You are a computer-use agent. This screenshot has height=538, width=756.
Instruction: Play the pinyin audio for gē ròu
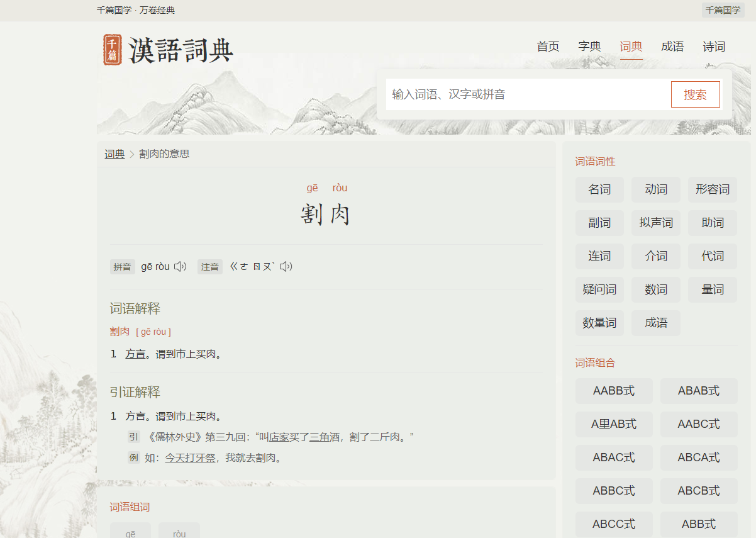tap(180, 266)
